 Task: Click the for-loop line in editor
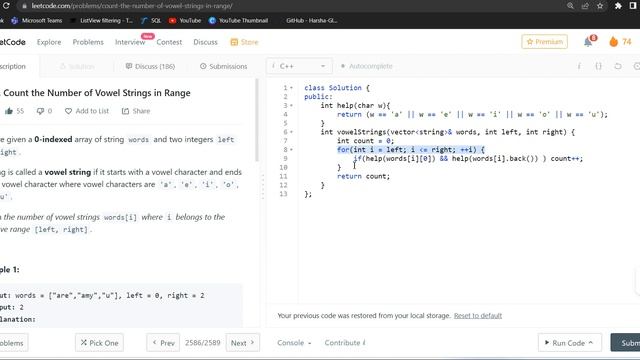411,149
